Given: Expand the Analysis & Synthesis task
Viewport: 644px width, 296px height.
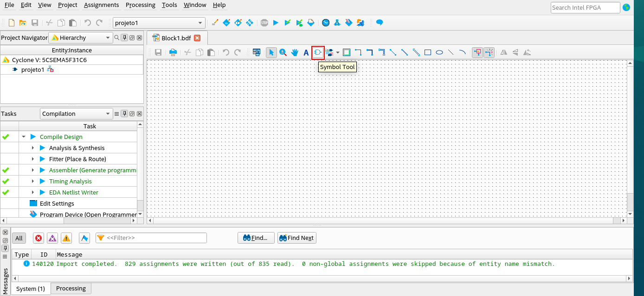Looking at the screenshot, I should [32, 148].
